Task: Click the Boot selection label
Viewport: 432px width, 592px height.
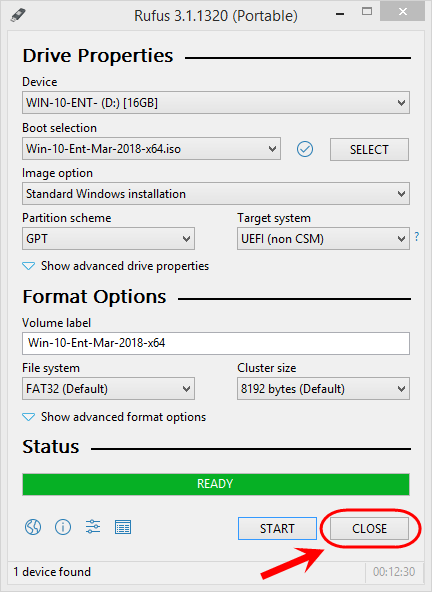Action: [x=60, y=128]
